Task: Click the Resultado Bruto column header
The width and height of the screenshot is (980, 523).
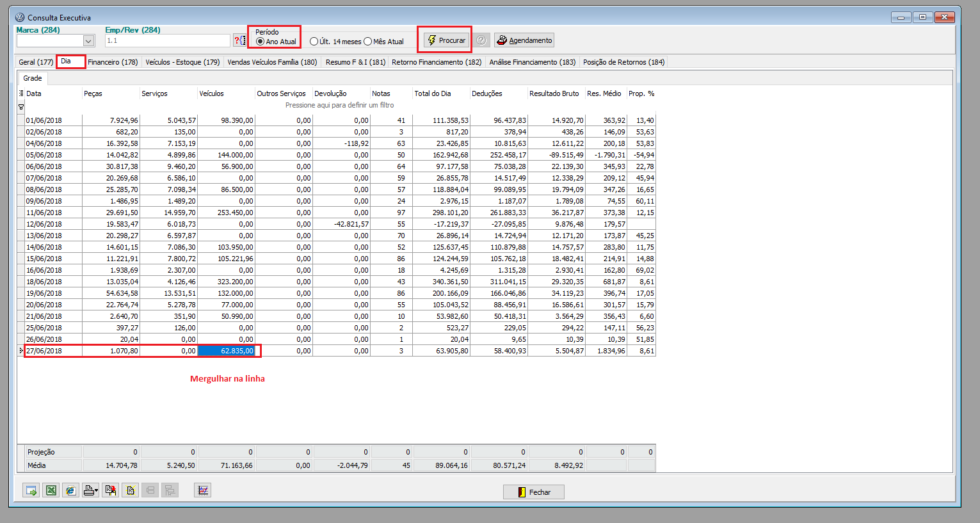Action: click(556, 93)
